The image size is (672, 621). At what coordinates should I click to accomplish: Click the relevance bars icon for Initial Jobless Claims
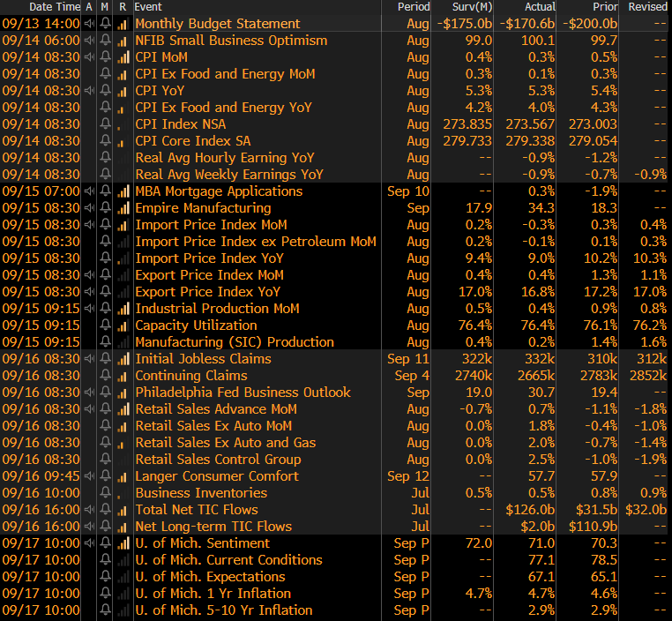122,359
